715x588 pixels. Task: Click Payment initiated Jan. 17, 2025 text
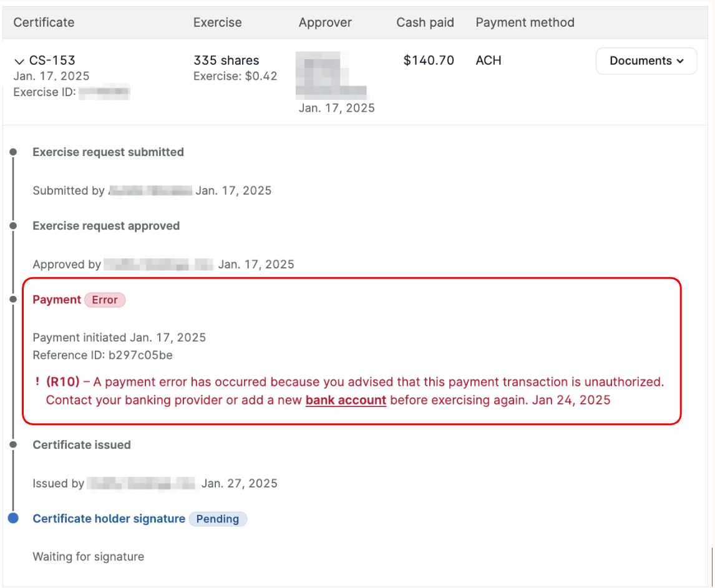point(119,337)
